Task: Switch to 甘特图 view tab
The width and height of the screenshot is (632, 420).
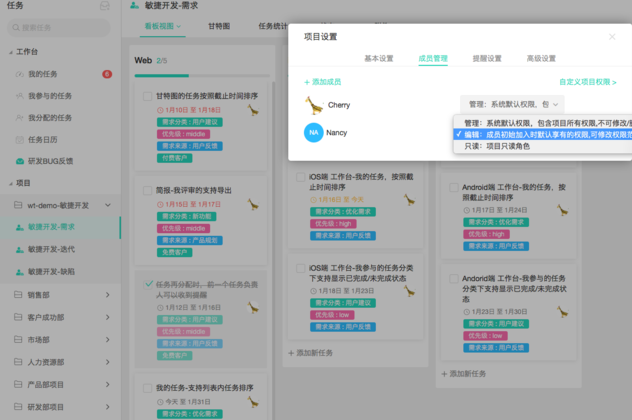Action: [219, 26]
